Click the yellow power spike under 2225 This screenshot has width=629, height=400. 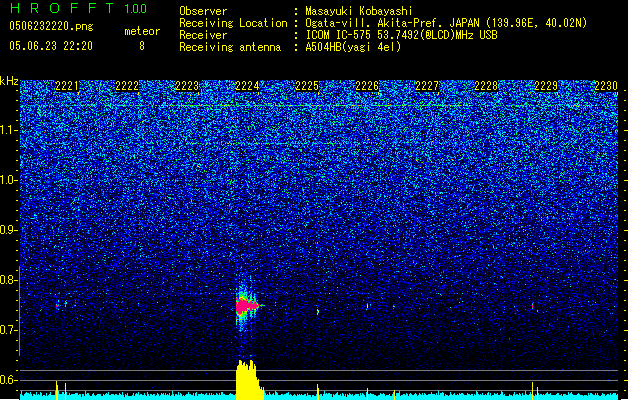pos(318,392)
